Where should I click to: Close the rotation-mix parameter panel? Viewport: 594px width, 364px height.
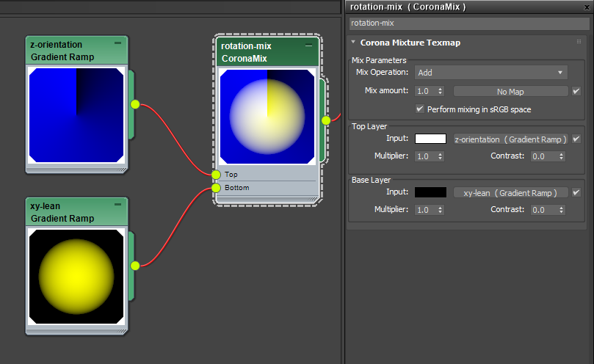tap(587, 7)
